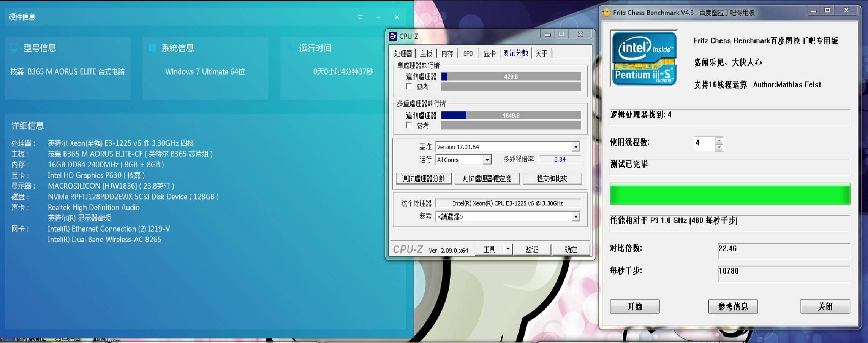Screen dimensions: 868x343
Task: Click the 验证 button in CPU-Z
Action: coord(532,249)
